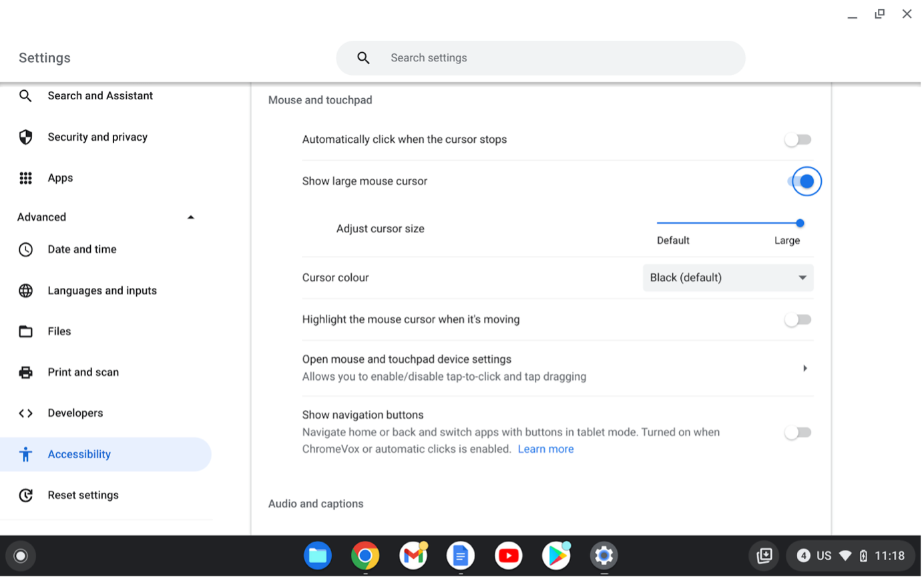Enable automatically click when the cursor stops
The image size is (924, 579).
point(797,140)
